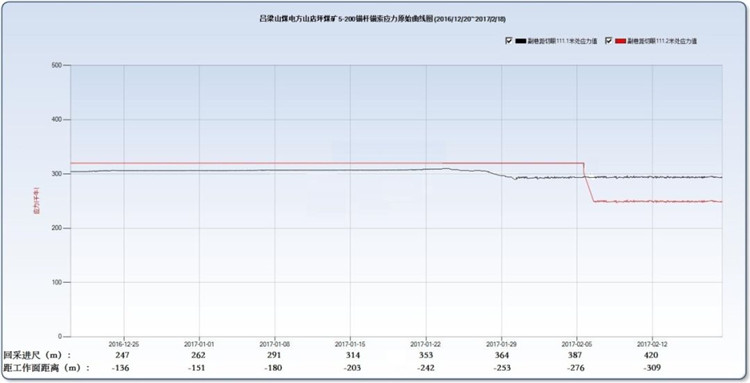This screenshot has width=750, height=383.
Task: Click the 2017-01-01 date axis label
Action: (x=199, y=343)
